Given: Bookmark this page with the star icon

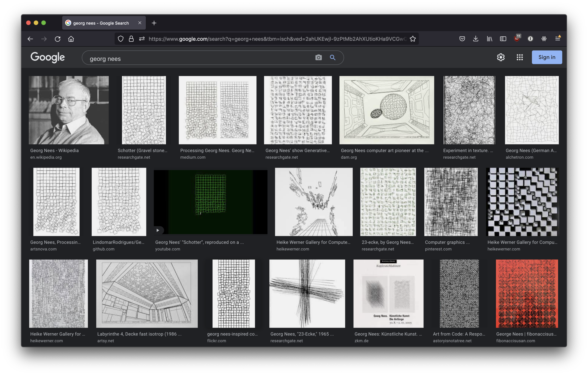Looking at the screenshot, I should (x=413, y=39).
